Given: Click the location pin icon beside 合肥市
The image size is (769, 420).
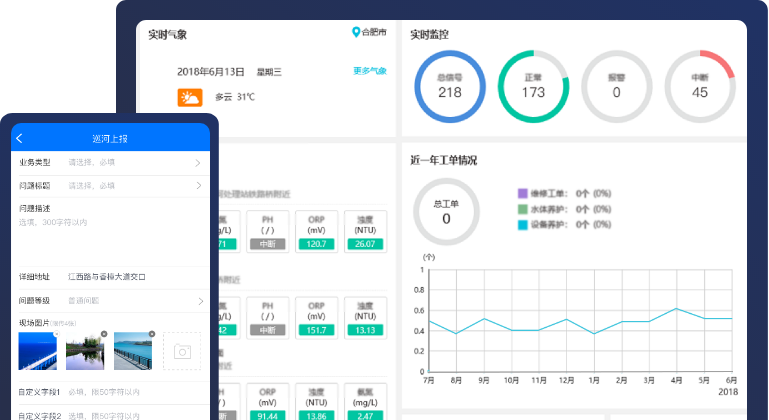Looking at the screenshot, I should coord(355,33).
